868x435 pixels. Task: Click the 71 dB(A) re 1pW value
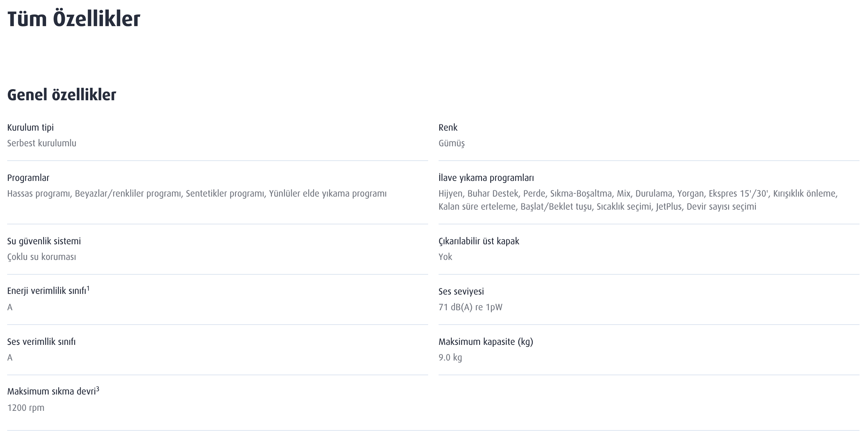point(470,307)
